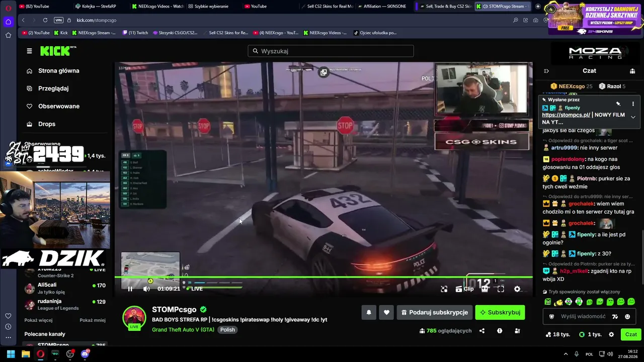Show more channels with Pokaż więcej
This screenshot has height=362, width=644.
[38, 320]
